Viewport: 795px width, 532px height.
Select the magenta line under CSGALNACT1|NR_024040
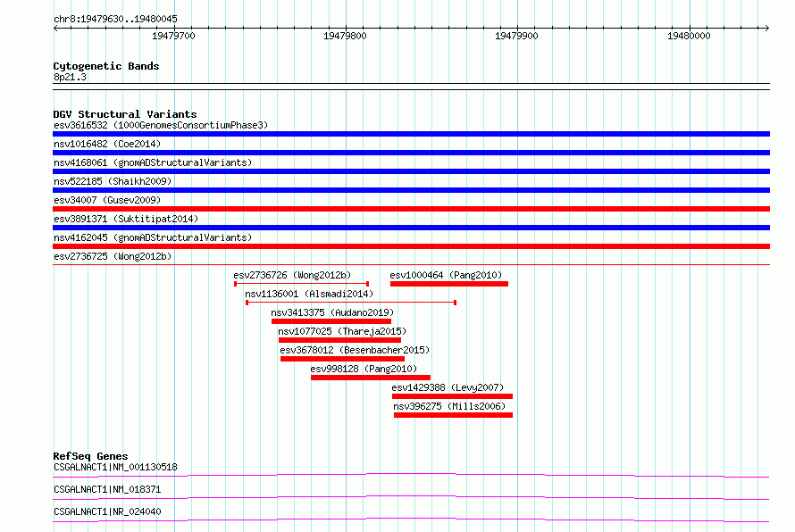(x=411, y=520)
